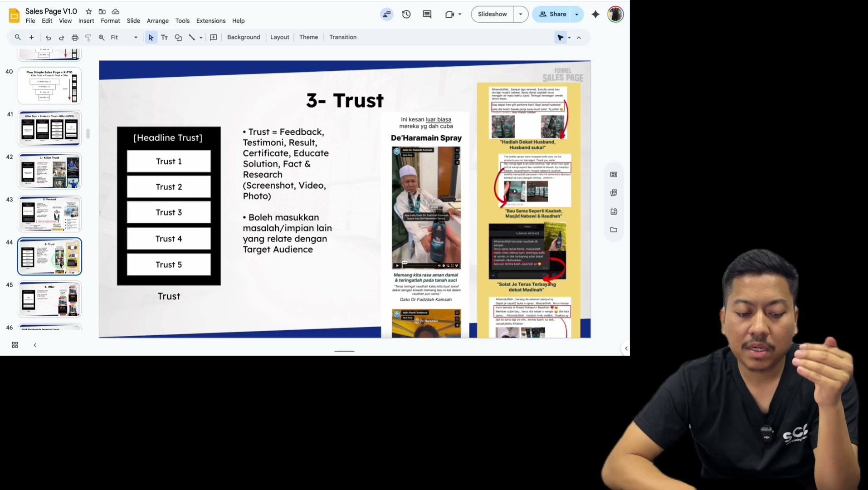Open the shape insert tool
Image resolution: width=868 pixels, height=490 pixels.
[x=178, y=38]
